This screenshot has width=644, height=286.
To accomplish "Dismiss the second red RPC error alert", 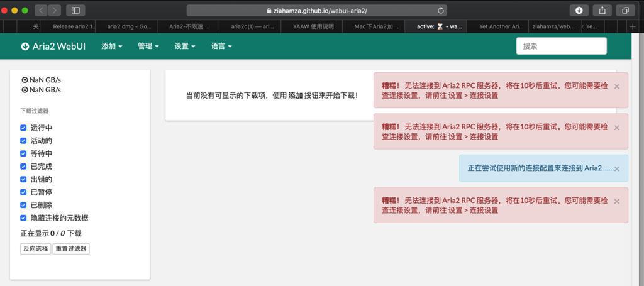I will click(x=616, y=128).
